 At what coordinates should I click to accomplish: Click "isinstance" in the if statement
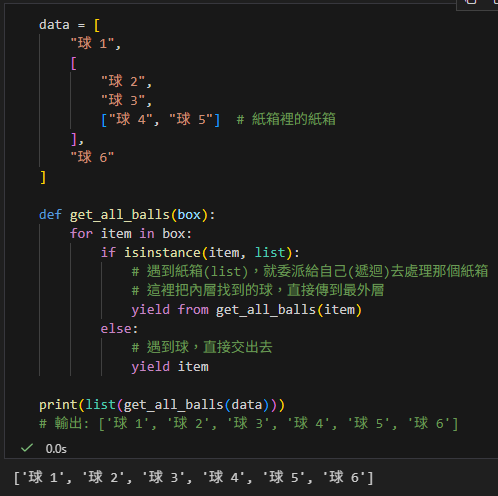tap(162, 253)
